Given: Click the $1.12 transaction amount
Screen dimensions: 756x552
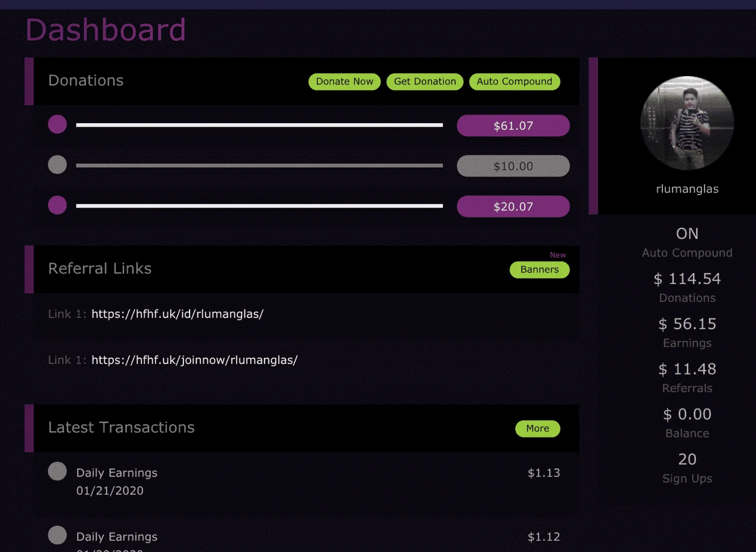Looking at the screenshot, I should pyautogui.click(x=544, y=537).
